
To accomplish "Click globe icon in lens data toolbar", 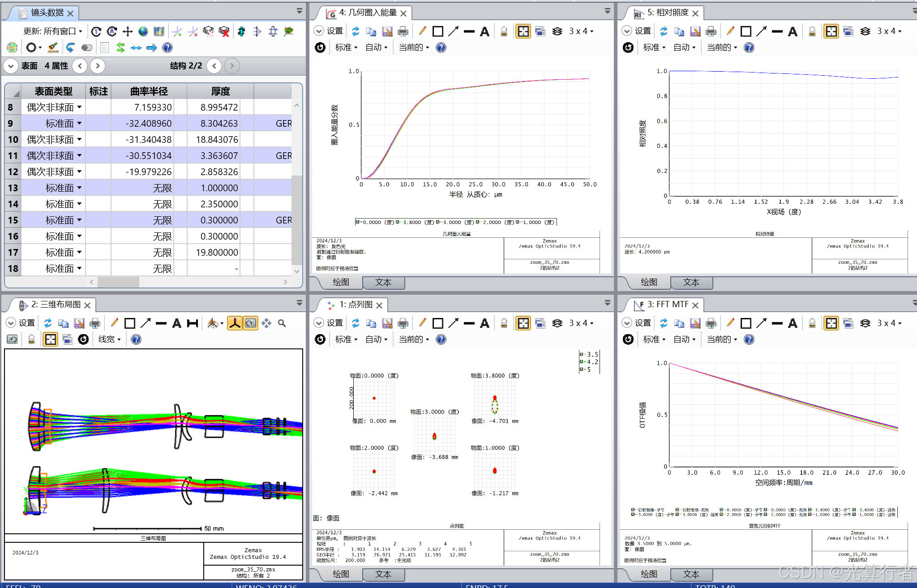I will 143,31.
